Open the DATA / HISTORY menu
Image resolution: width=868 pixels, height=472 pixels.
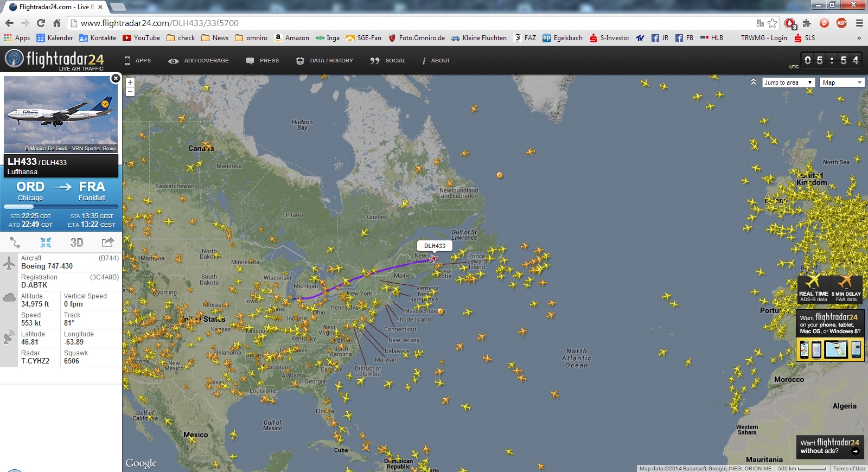point(324,61)
